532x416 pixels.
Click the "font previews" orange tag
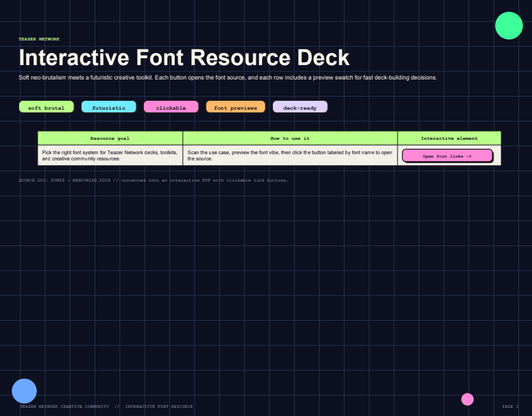pos(235,107)
